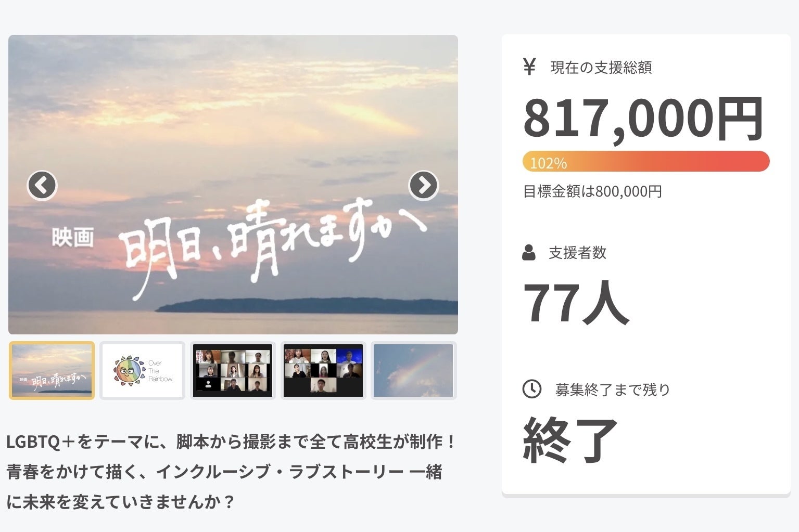The image size is (799, 532).
Task: Go to the previous slide arrow
Action: [42, 185]
